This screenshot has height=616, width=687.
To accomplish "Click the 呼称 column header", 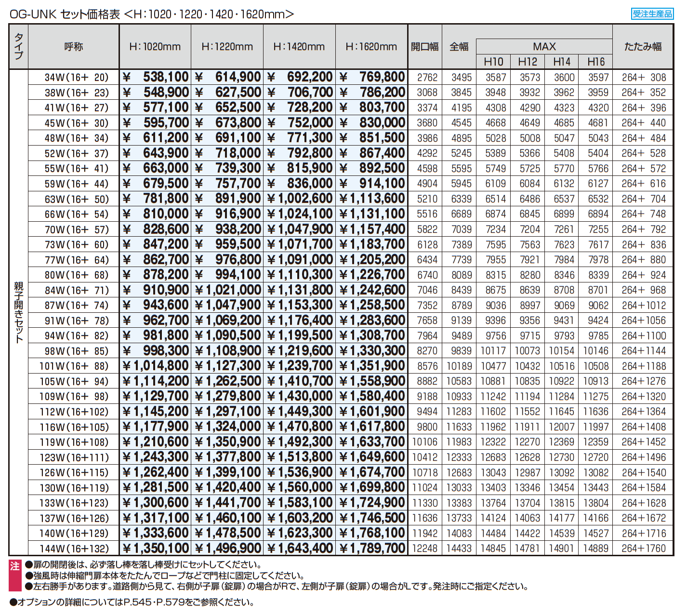I will coord(74,47).
